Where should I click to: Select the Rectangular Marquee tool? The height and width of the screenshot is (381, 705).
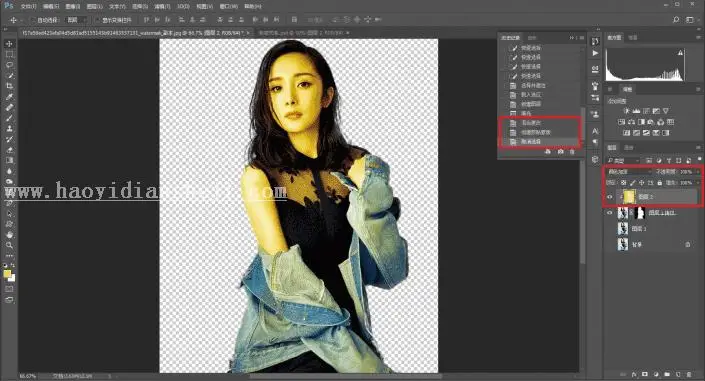pos(9,54)
